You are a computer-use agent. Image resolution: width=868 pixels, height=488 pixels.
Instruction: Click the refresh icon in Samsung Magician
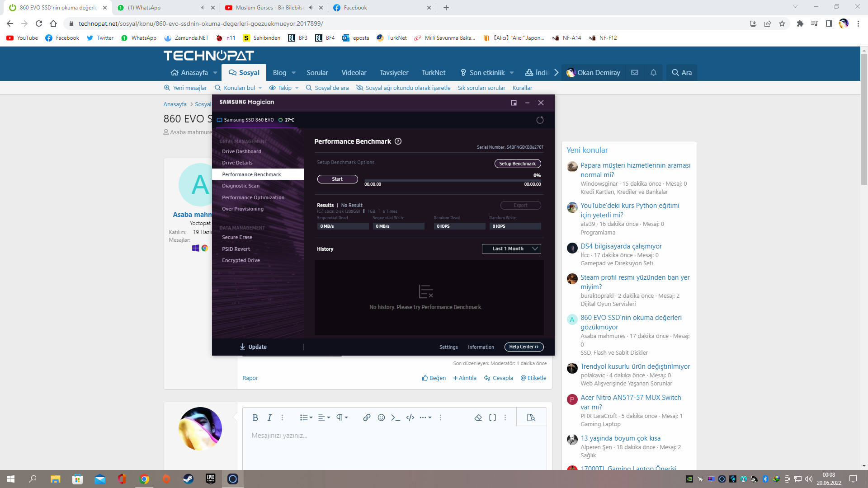click(540, 120)
